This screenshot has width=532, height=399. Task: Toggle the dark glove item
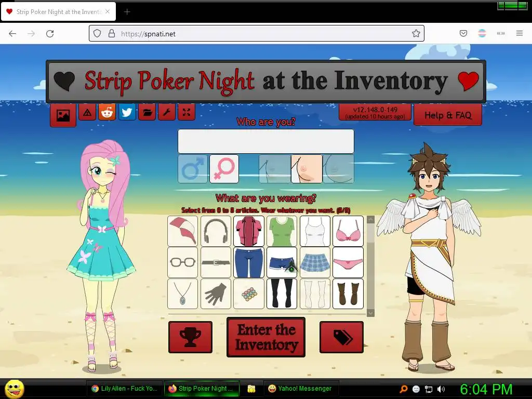216,294
